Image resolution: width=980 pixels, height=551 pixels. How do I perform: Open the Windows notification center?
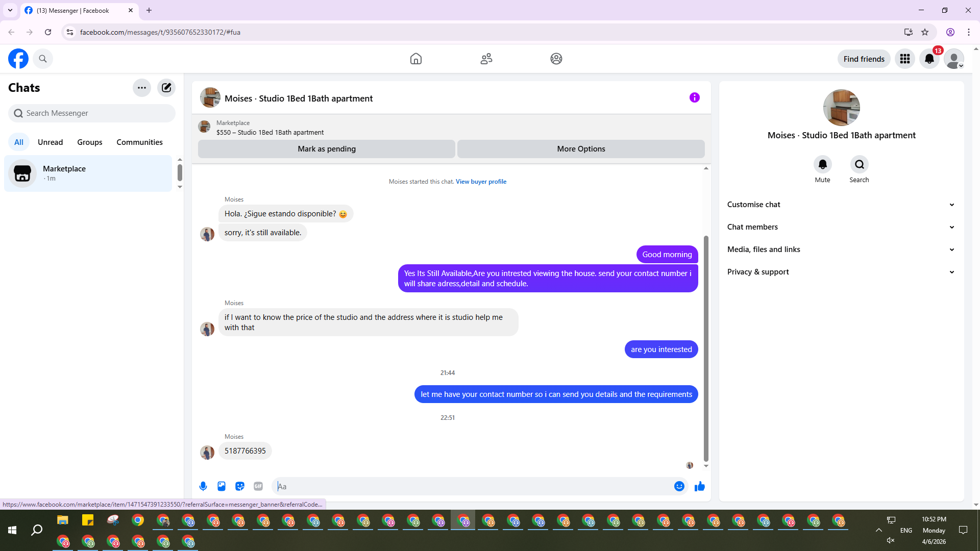coord(963,531)
